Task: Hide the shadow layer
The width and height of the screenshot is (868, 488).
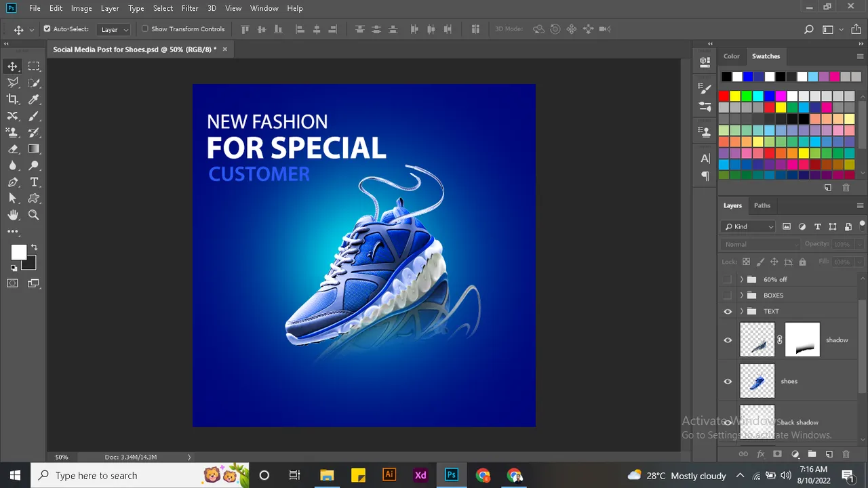Action: click(728, 340)
